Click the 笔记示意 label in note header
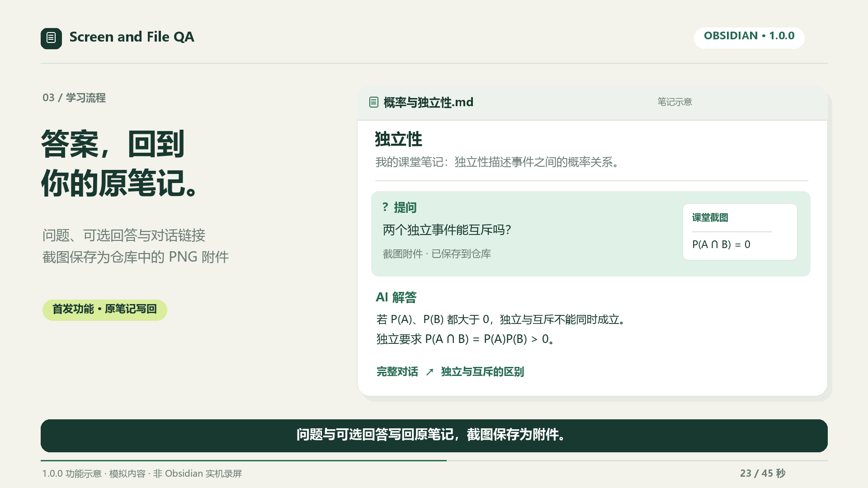The width and height of the screenshot is (868, 488). [x=675, y=102]
